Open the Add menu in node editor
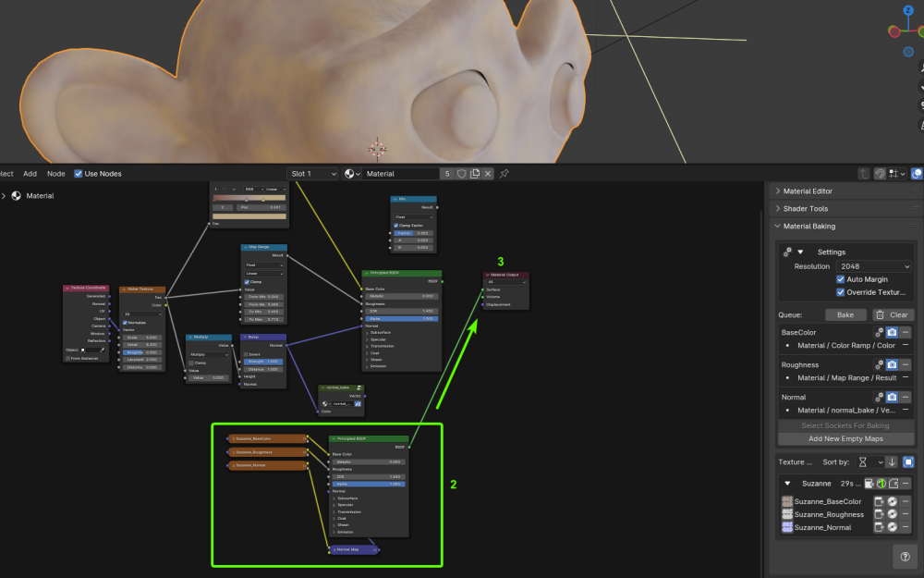 point(30,174)
